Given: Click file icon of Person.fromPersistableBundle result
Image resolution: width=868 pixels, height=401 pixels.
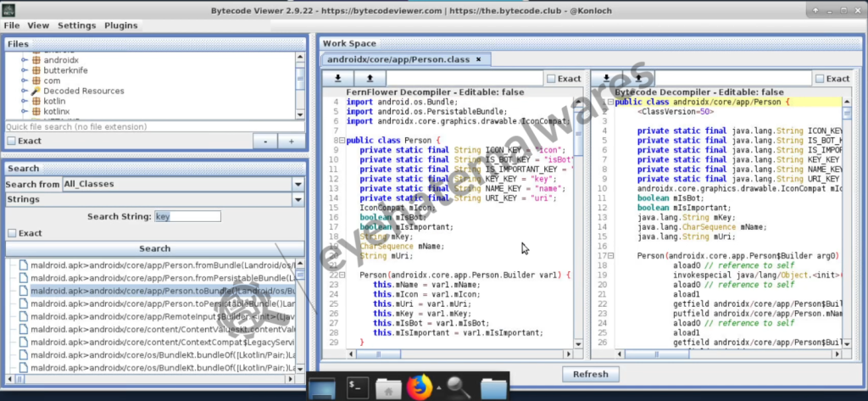Looking at the screenshot, I should click(23, 278).
